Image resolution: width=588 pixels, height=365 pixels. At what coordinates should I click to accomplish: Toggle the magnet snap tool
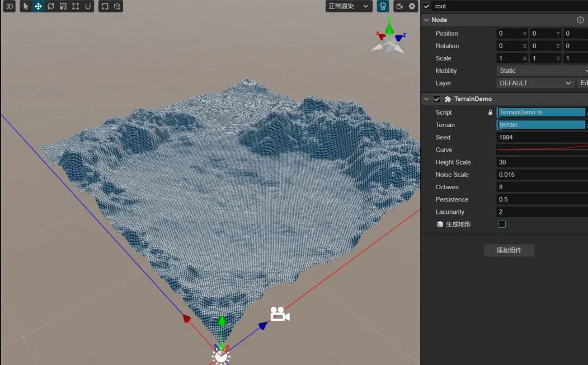coord(88,6)
